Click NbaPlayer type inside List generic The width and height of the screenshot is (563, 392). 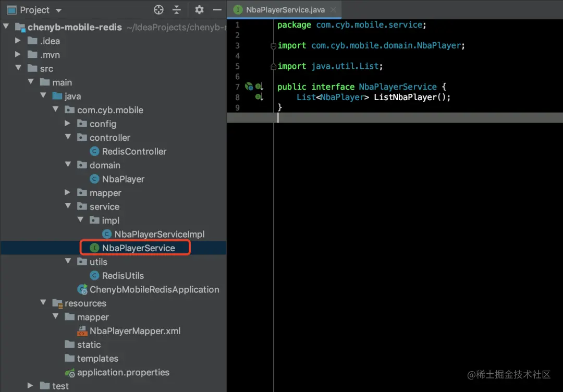pos(342,97)
